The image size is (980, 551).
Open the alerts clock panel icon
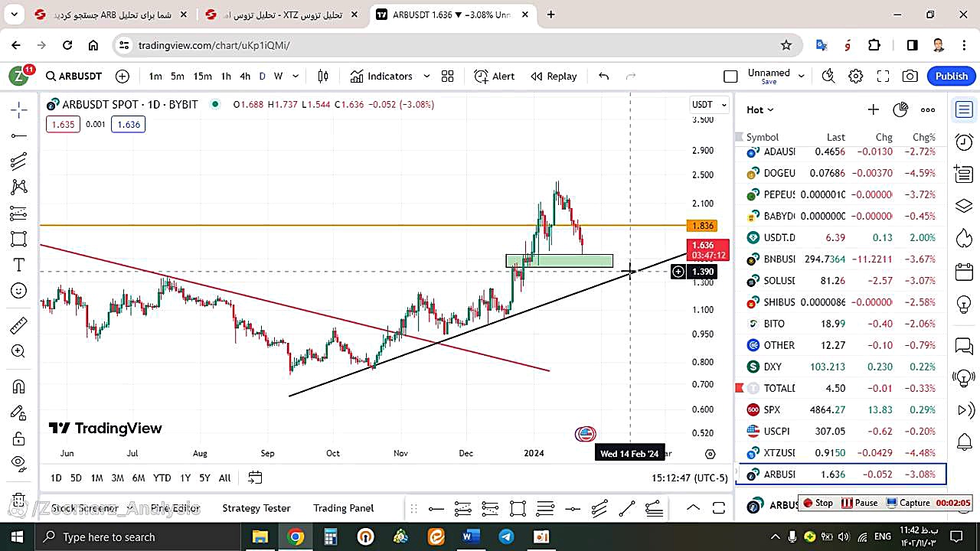click(965, 142)
